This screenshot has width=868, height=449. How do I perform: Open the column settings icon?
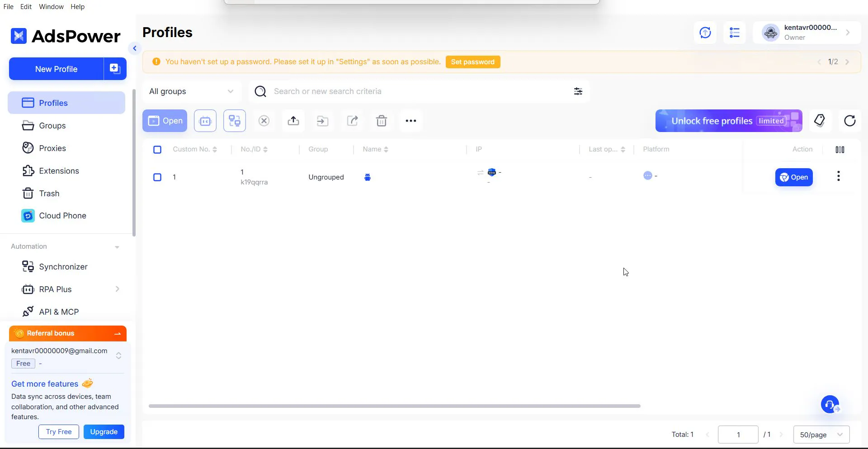[x=840, y=150]
